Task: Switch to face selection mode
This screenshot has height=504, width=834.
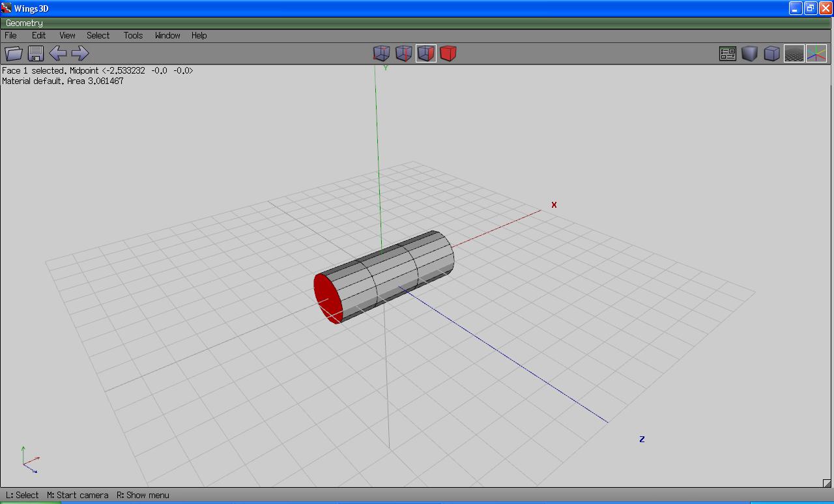Action: (x=425, y=53)
